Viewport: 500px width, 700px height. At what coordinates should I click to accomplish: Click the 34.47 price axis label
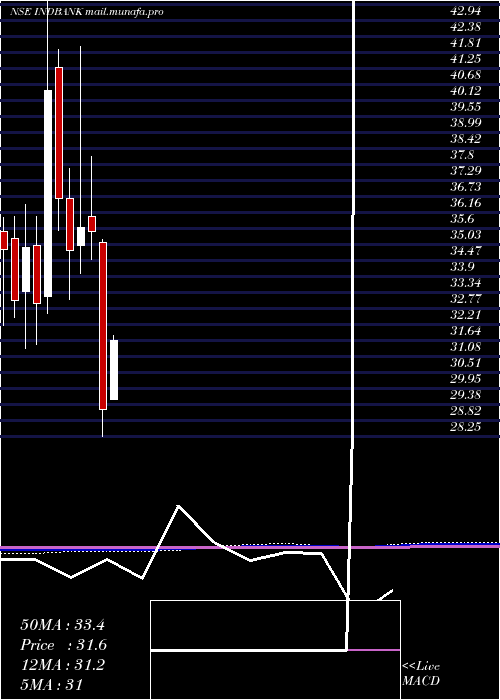(466, 251)
